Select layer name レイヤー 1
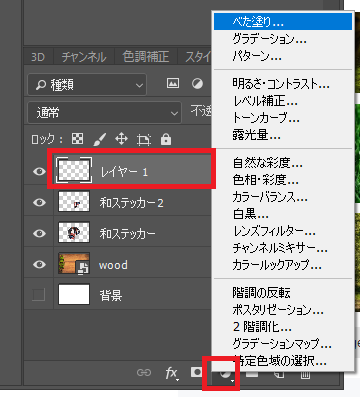360x397 pixels. [x=124, y=172]
